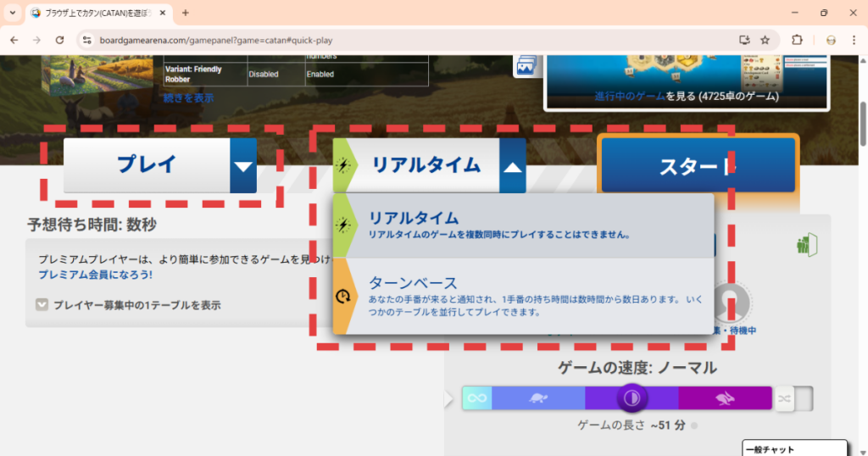Open the Chrome three-dot menu
This screenshot has height=456, width=868.
coord(854,40)
